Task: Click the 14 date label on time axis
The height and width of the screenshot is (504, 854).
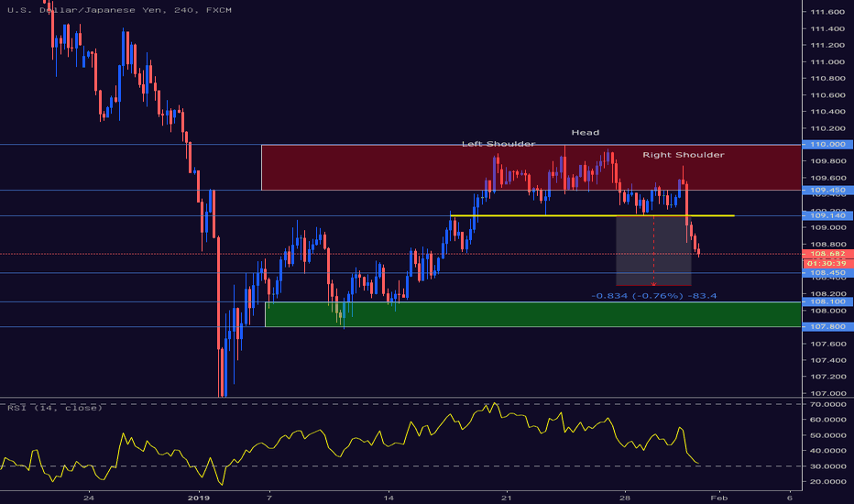Action: (x=389, y=498)
